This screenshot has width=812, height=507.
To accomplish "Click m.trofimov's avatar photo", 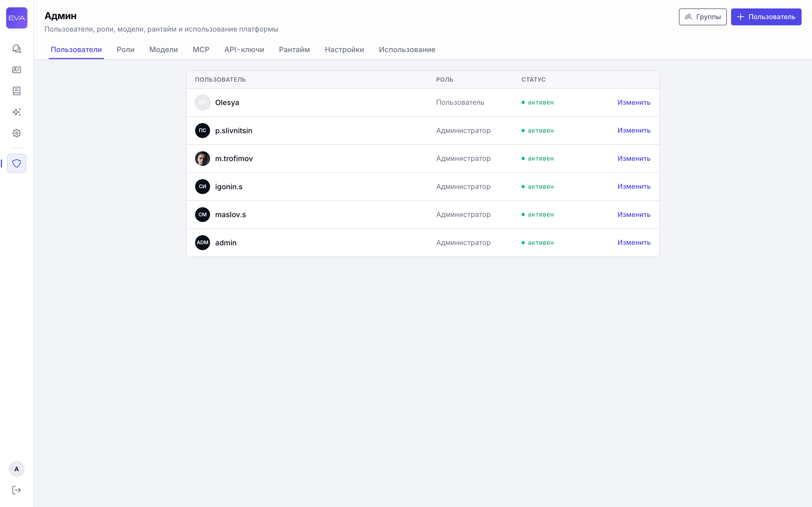I will (202, 159).
